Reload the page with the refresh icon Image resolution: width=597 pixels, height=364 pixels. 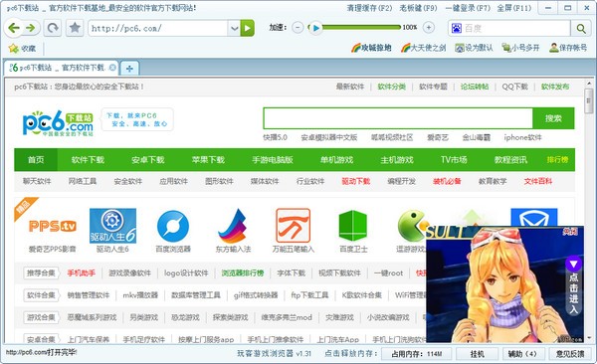(x=53, y=28)
